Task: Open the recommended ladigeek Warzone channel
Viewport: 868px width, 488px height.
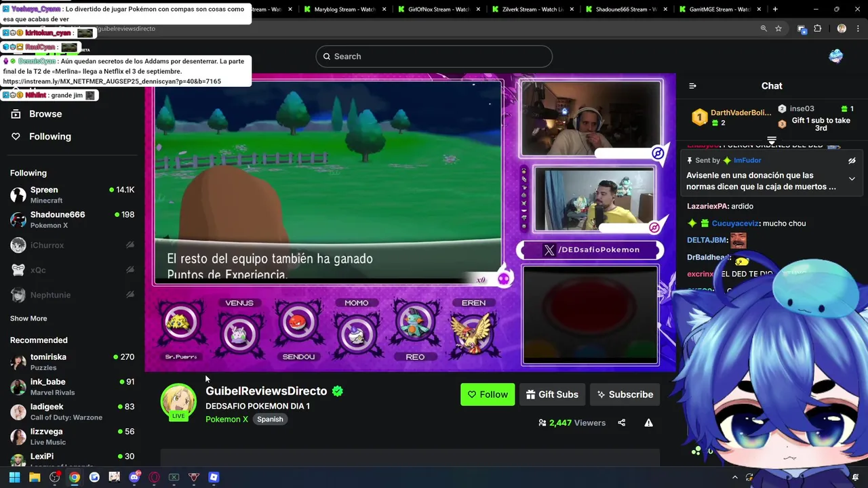Action: [x=72, y=411]
